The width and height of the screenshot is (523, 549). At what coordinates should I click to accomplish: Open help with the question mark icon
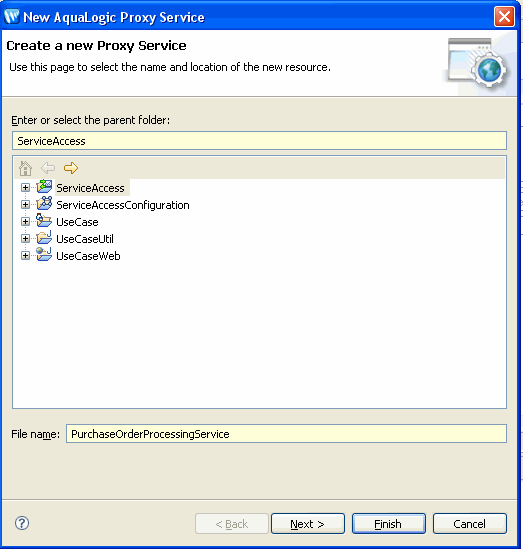(x=22, y=523)
